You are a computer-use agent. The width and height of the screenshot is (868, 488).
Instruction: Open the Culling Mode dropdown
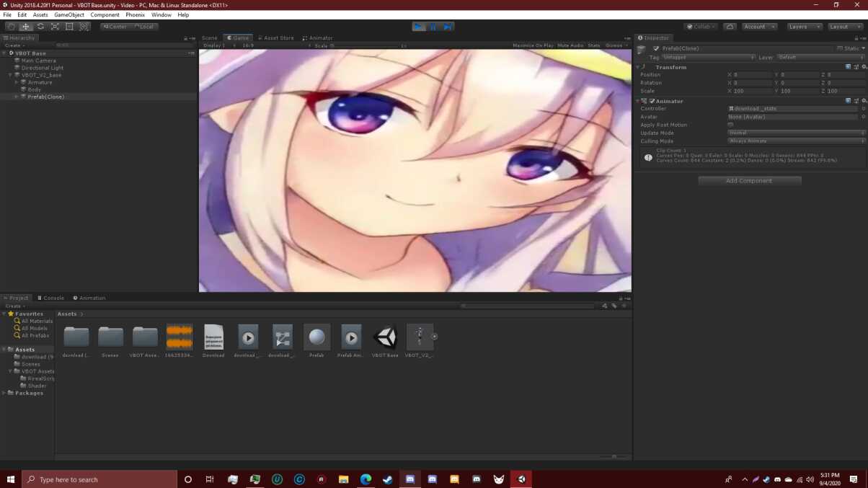pyautogui.click(x=796, y=141)
